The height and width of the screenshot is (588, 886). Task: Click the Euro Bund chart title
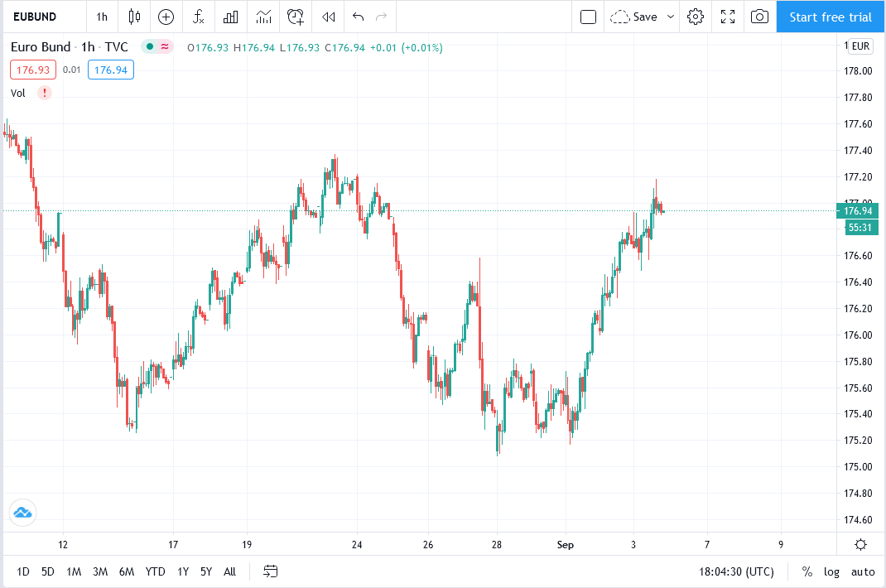click(x=41, y=47)
